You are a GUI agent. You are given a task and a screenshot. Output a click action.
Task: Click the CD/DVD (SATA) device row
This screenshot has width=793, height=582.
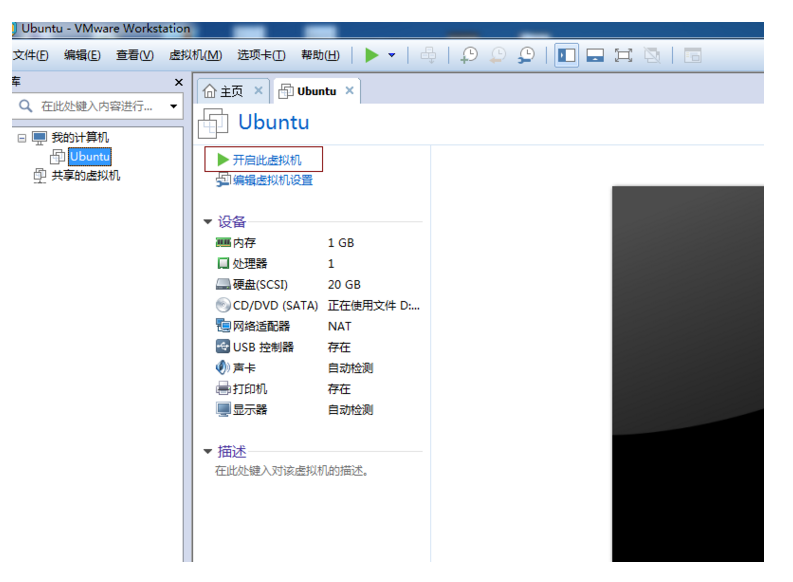(x=318, y=305)
